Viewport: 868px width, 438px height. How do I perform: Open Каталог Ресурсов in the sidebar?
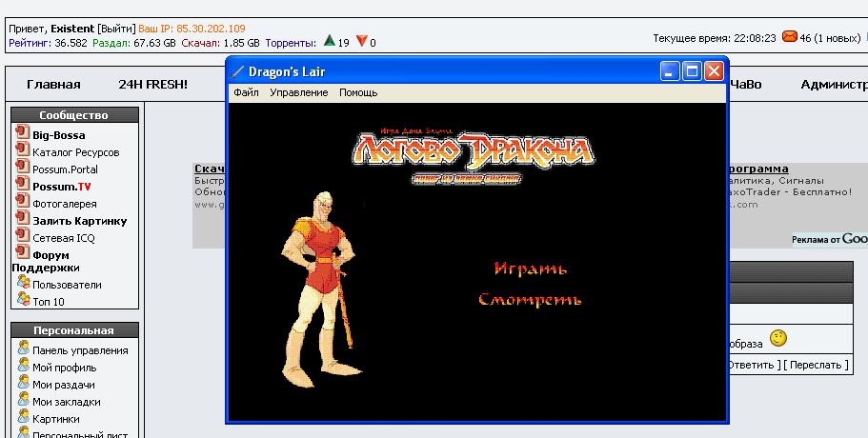tap(76, 152)
